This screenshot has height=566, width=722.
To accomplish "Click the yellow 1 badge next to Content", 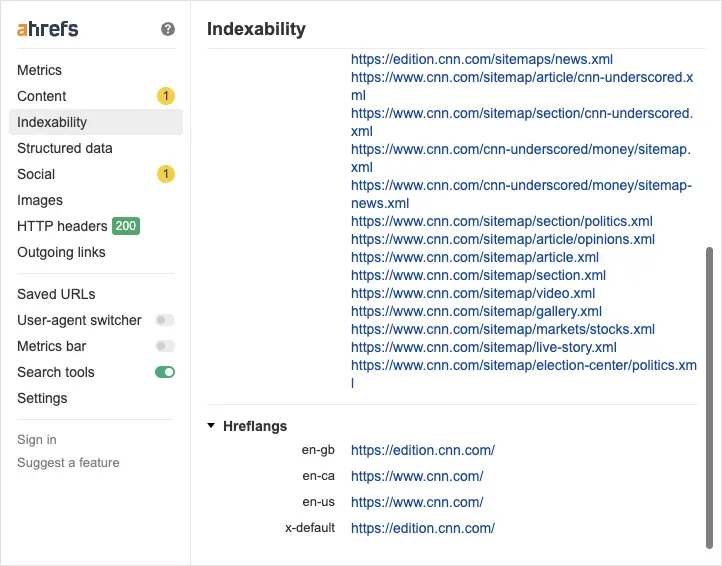I will point(166,96).
